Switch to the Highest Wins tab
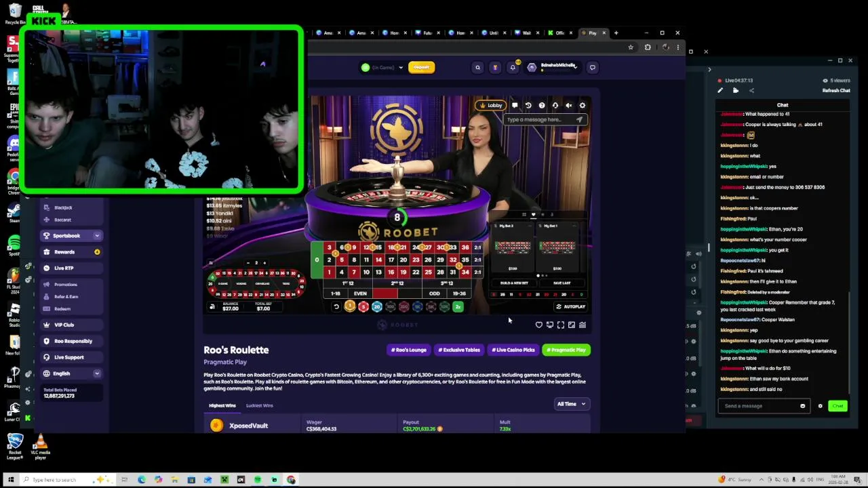The width and height of the screenshot is (868, 488). coord(222,405)
